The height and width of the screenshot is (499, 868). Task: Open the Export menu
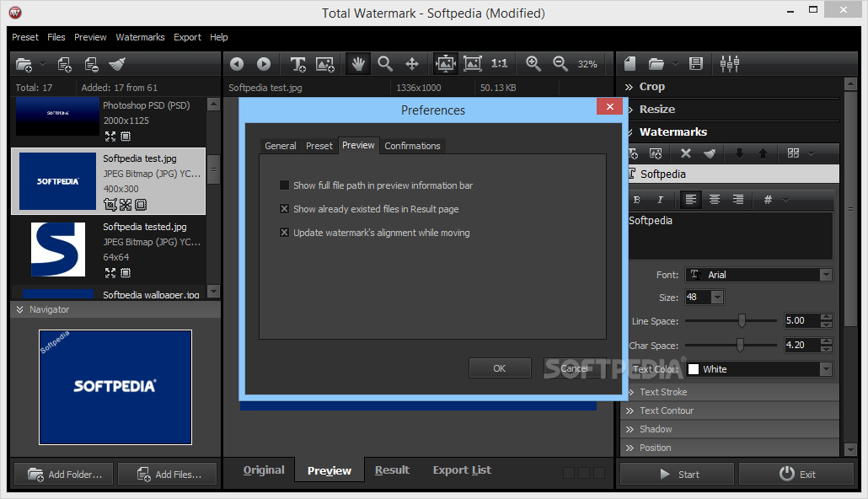point(187,37)
